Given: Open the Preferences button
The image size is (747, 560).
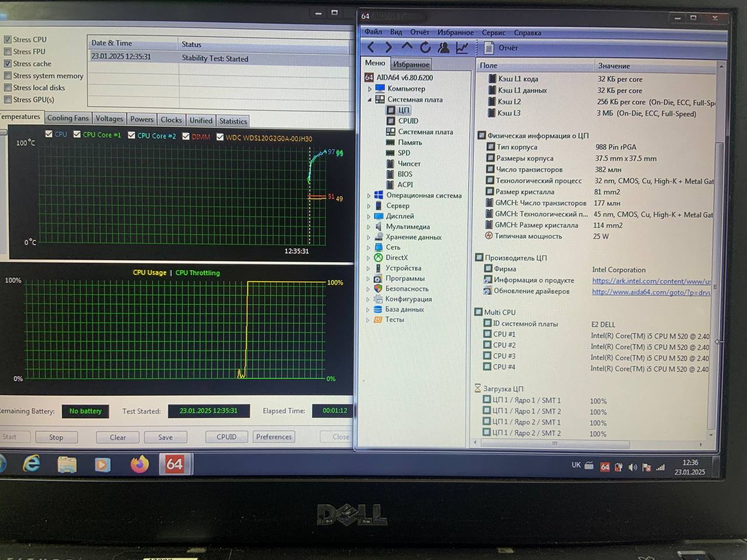Looking at the screenshot, I should point(274,436).
